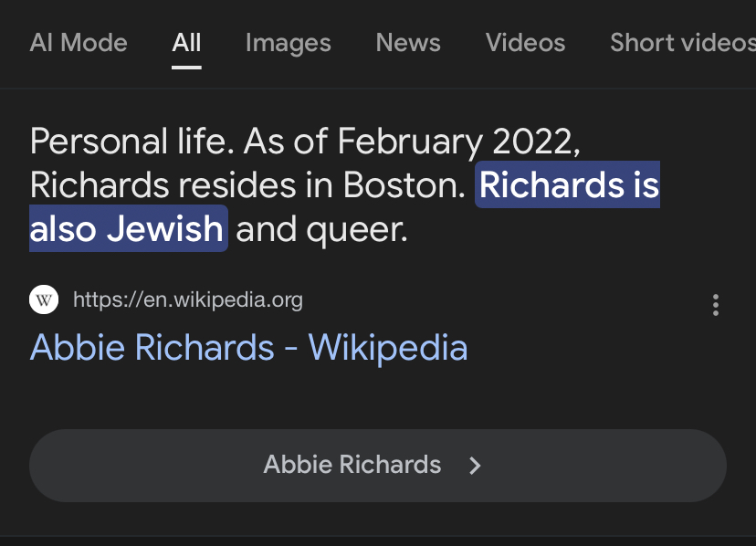Image resolution: width=756 pixels, height=546 pixels.
Task: Click the en.wikipedia.org URL text
Action: pyautogui.click(x=188, y=300)
